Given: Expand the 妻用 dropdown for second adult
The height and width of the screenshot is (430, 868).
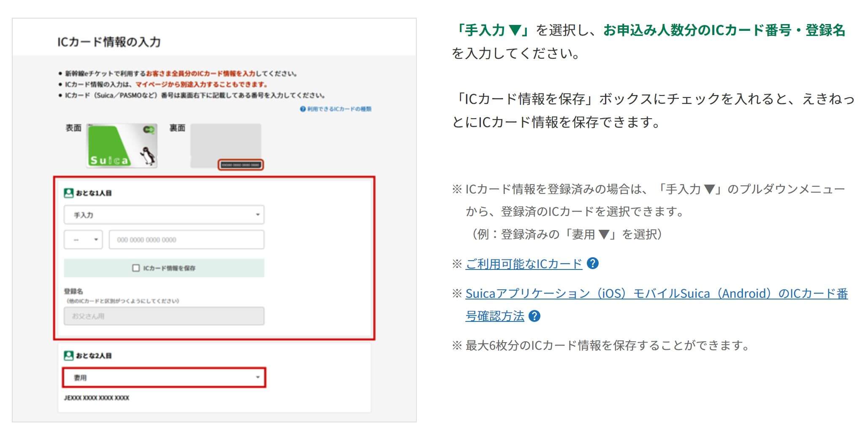Looking at the screenshot, I should click(164, 378).
